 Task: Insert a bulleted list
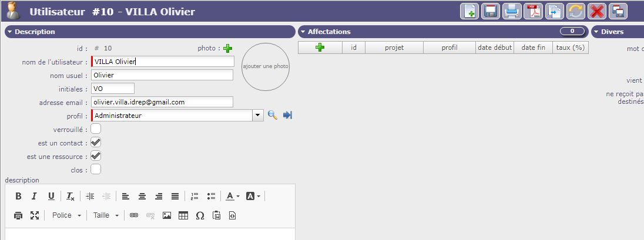coord(211,196)
